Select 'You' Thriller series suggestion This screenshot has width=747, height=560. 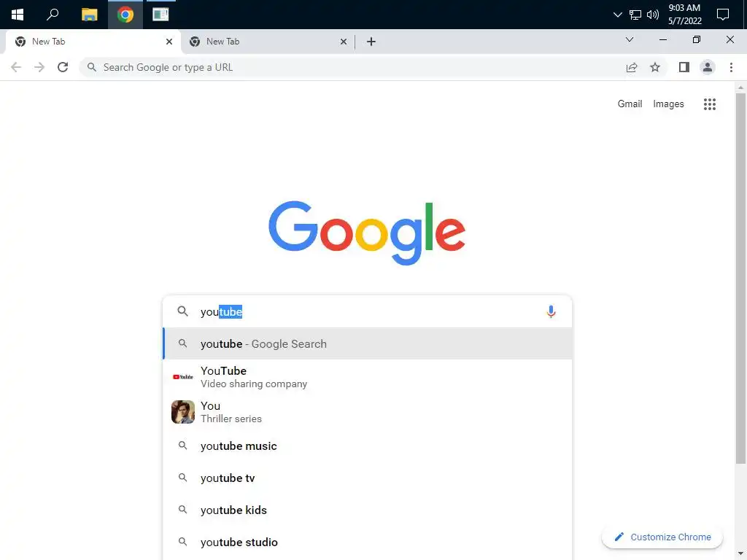pos(368,412)
